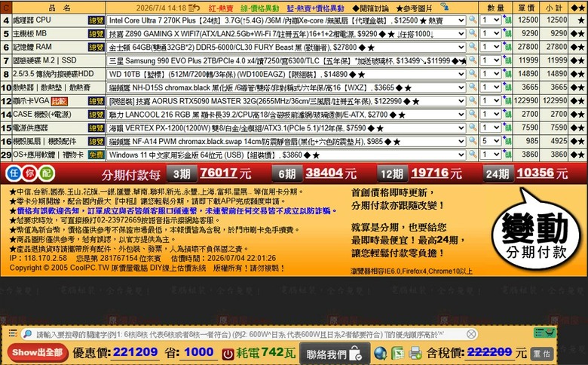Click the 比較 badge on the 顯示卡 VGA row

click(x=60, y=101)
